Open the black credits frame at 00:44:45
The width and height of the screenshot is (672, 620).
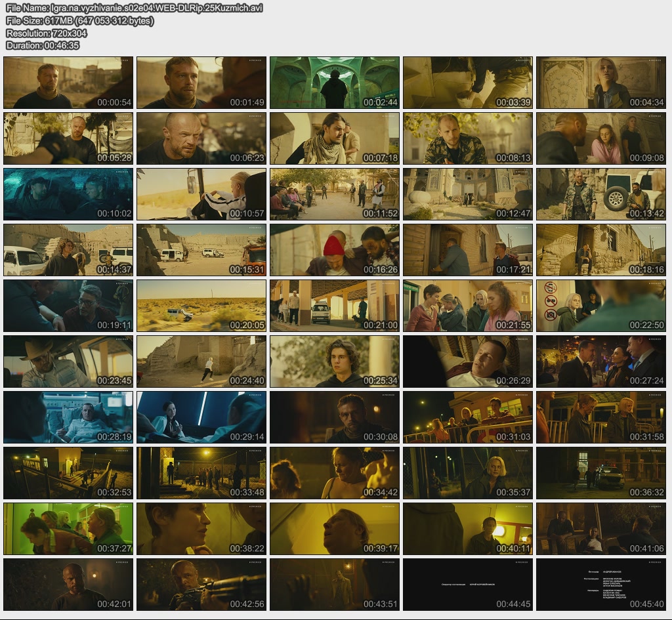tap(468, 585)
